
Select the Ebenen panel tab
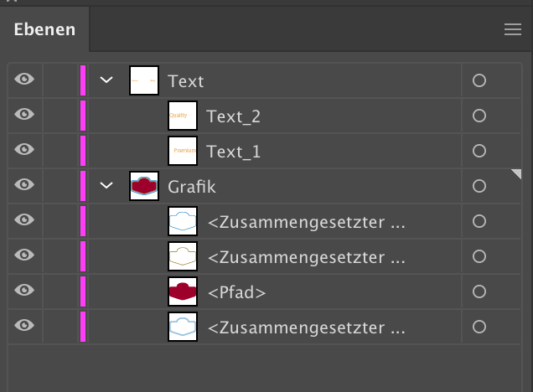coord(44,30)
